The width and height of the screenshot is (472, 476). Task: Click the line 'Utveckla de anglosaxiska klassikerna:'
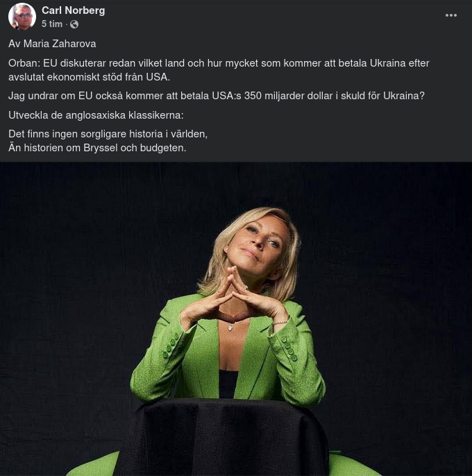(x=96, y=114)
